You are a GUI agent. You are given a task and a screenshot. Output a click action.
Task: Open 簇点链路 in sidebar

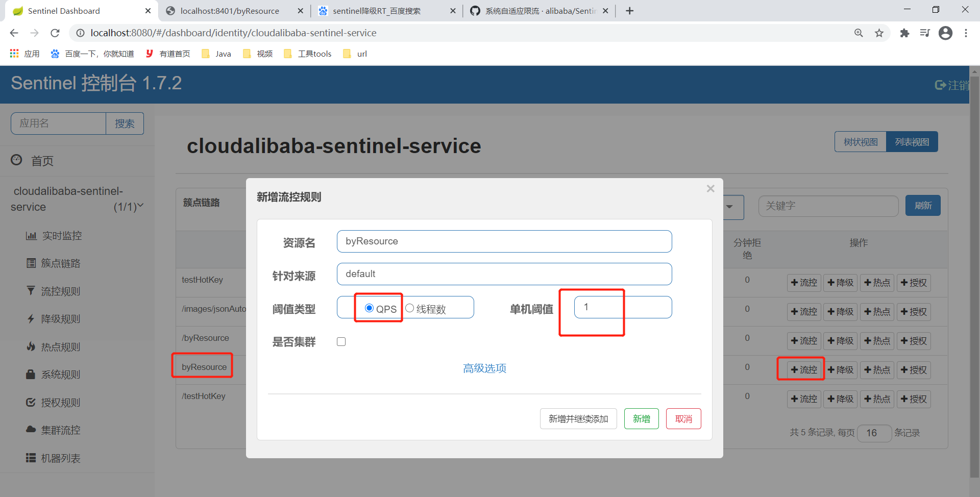tap(54, 263)
